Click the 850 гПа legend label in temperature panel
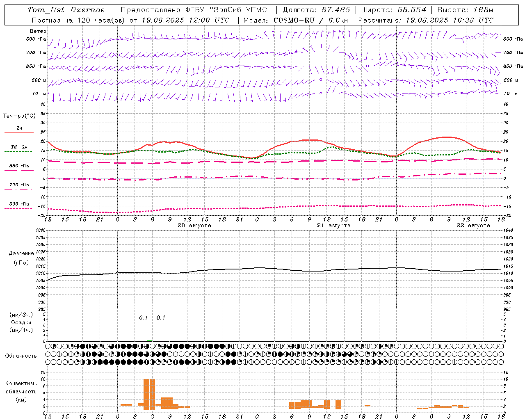This screenshot has width=525, height=420. click(x=19, y=166)
